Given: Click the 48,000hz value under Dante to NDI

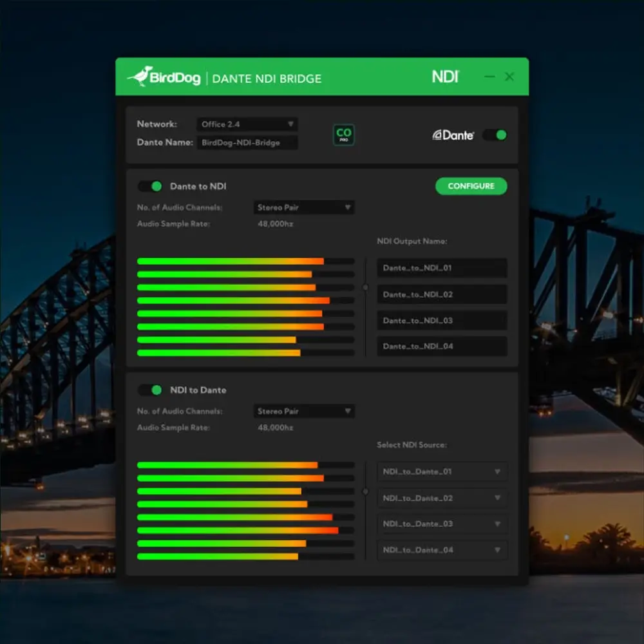Looking at the screenshot, I should pyautogui.click(x=275, y=224).
